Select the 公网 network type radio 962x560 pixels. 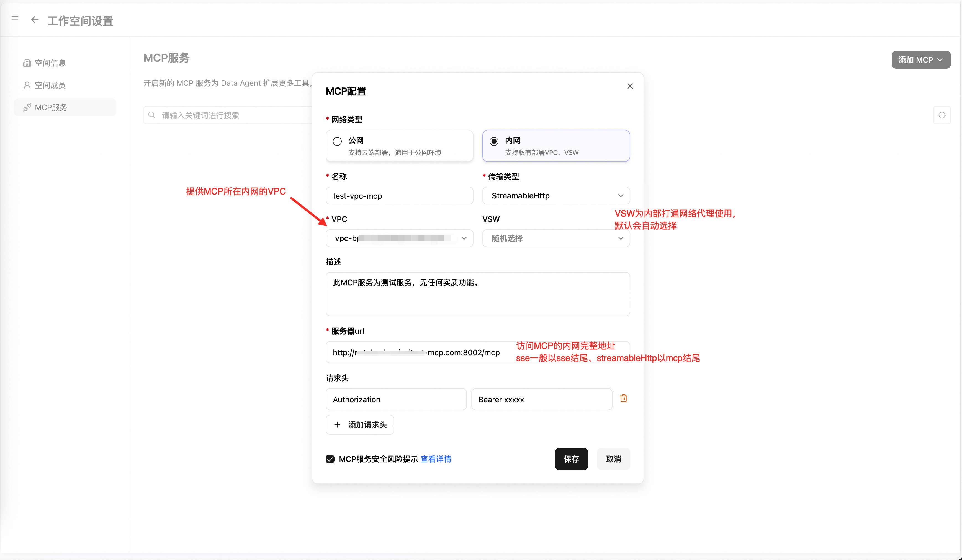337,142
